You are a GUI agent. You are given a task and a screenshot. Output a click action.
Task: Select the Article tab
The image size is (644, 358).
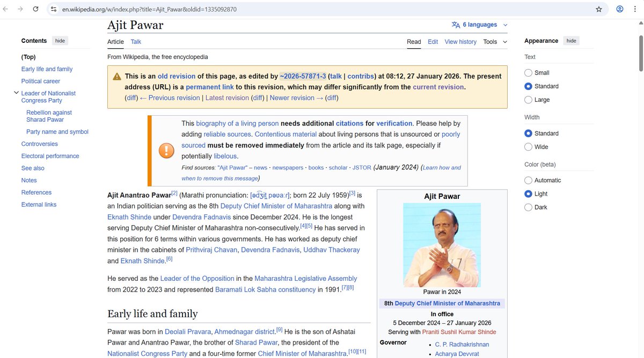tap(115, 42)
